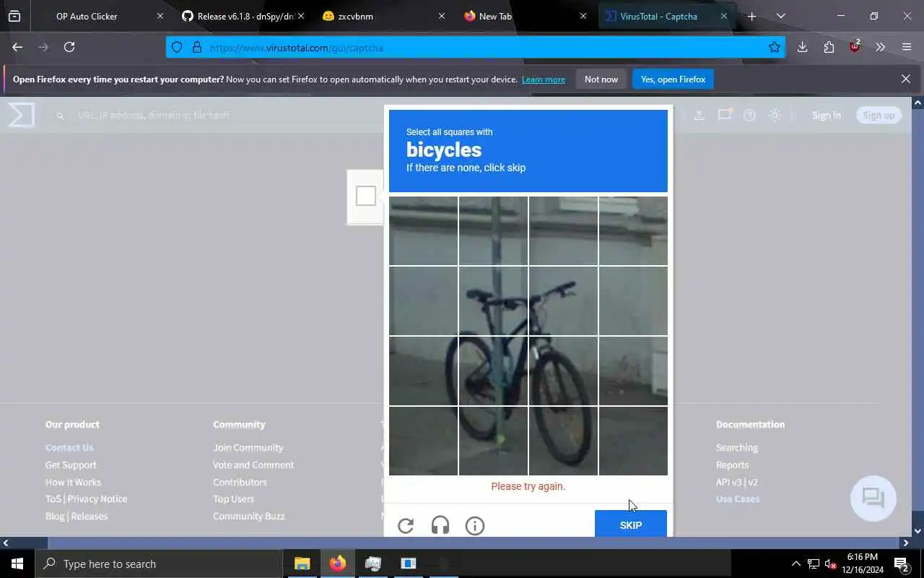Viewport: 924px width, 578px height.
Task: Open a new browser tab
Action: click(751, 16)
